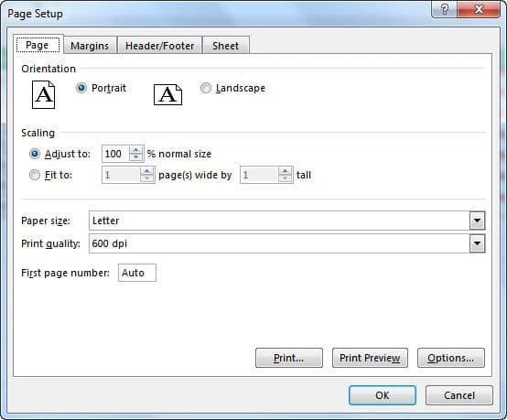Switch to the Page tab
Screen dimensions: 507x420
38,45
